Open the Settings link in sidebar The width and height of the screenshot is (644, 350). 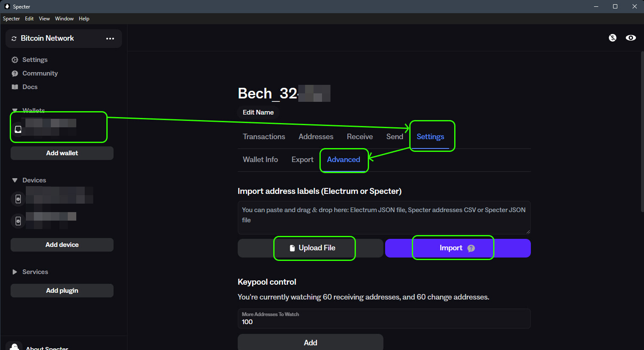35,60
